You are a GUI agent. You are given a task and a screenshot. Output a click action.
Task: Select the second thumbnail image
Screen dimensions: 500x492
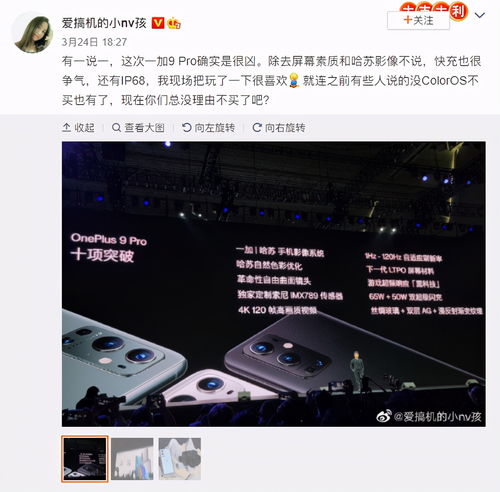coord(132,459)
